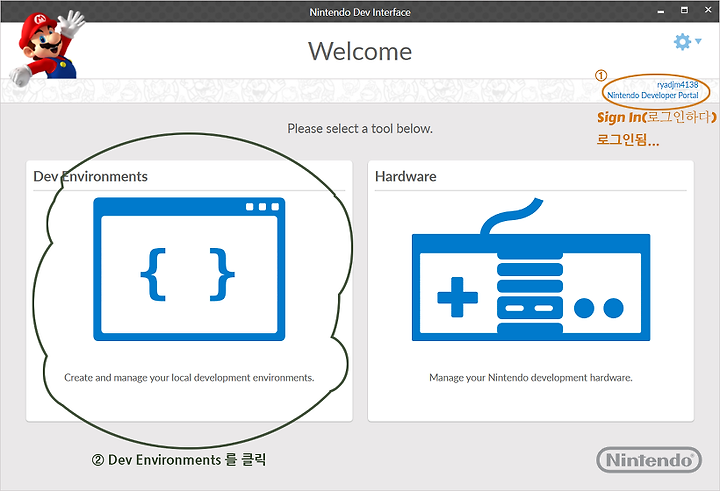Open the Nintendo Developer Portal link
The width and height of the screenshot is (720, 491).
point(652,95)
